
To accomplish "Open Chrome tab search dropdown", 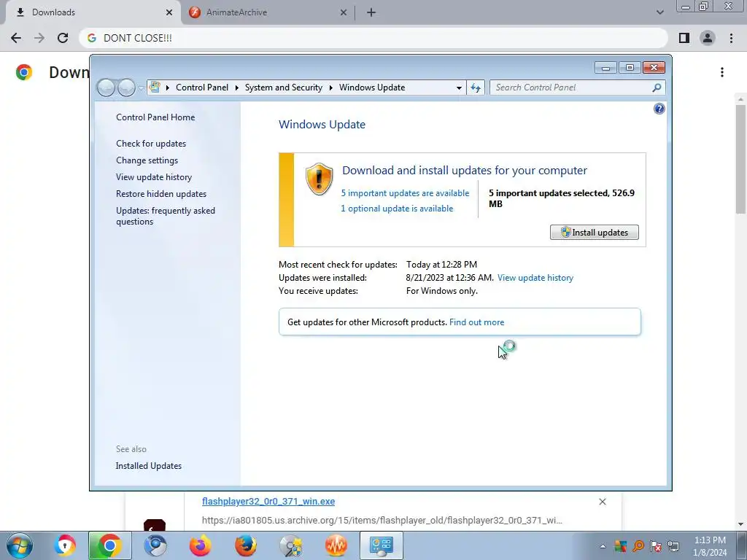I will click(x=659, y=12).
